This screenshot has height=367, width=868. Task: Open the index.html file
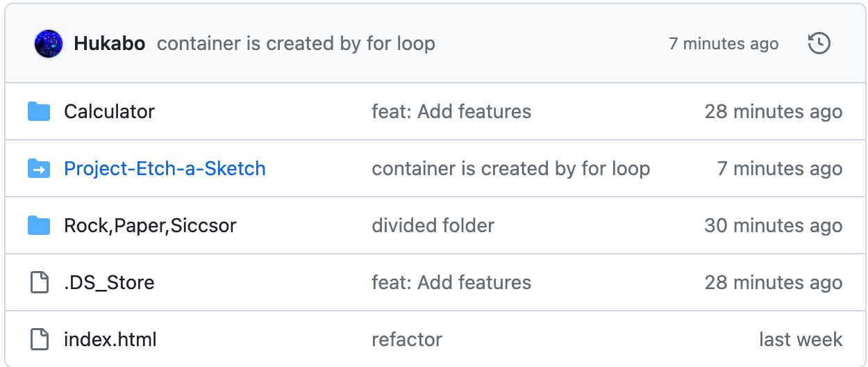click(x=110, y=339)
